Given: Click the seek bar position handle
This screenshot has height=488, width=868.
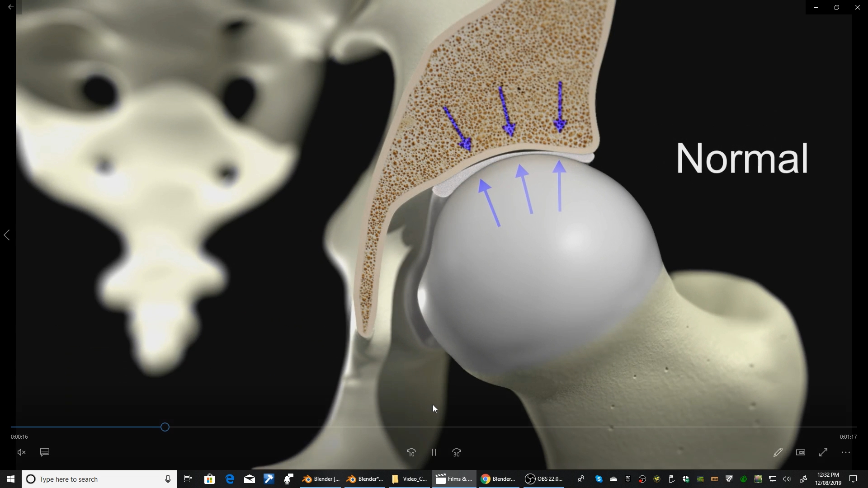Looking at the screenshot, I should (165, 427).
